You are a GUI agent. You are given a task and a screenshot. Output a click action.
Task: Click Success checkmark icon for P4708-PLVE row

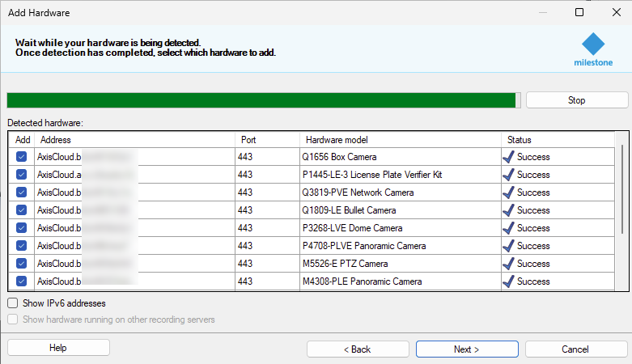(509, 245)
